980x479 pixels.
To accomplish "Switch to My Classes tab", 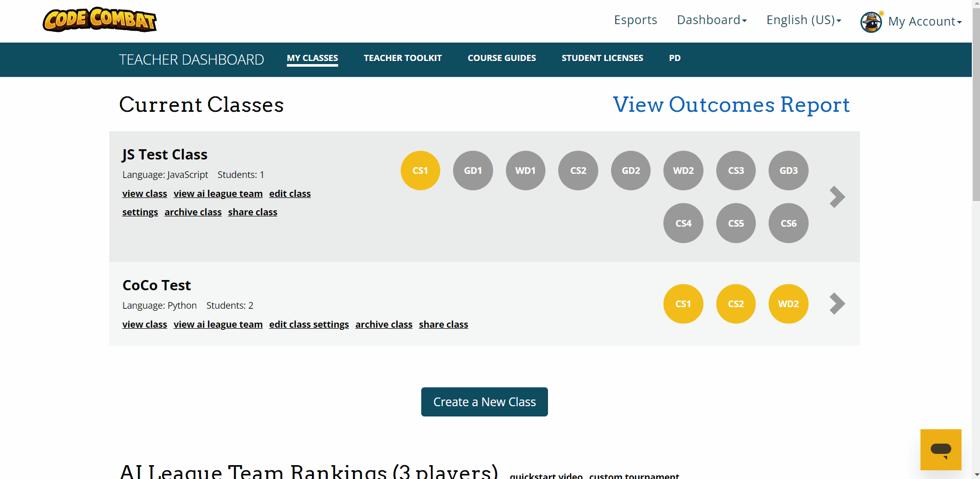I will [312, 58].
